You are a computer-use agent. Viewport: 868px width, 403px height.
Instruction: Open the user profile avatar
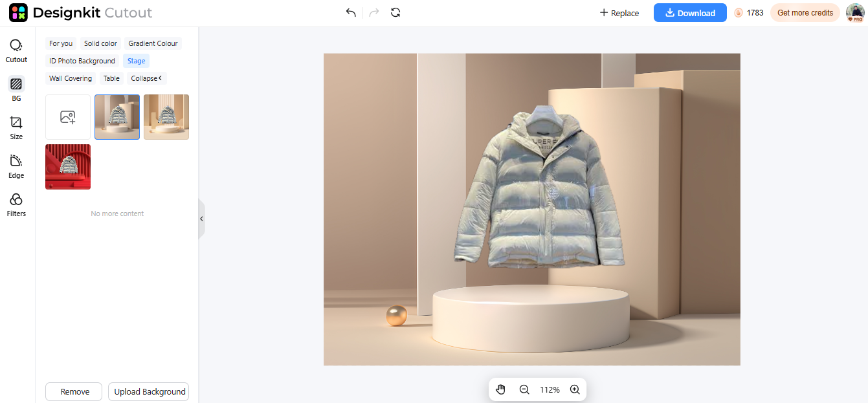pyautogui.click(x=855, y=13)
